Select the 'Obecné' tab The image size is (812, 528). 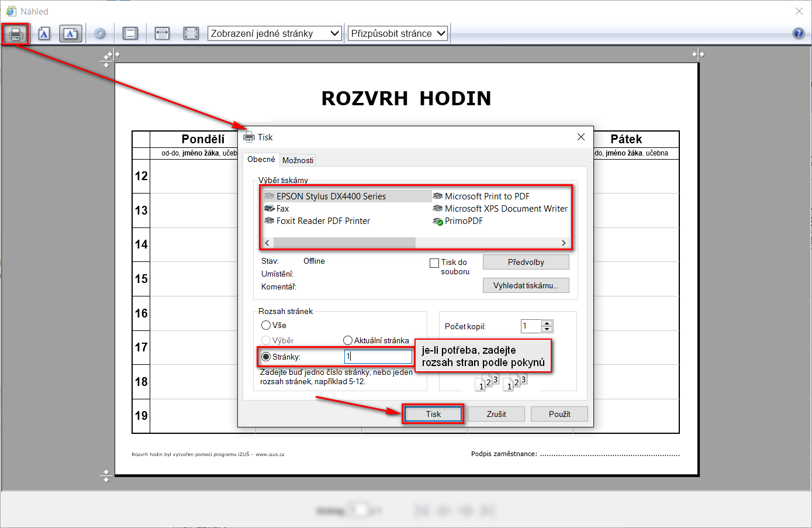[x=261, y=160]
